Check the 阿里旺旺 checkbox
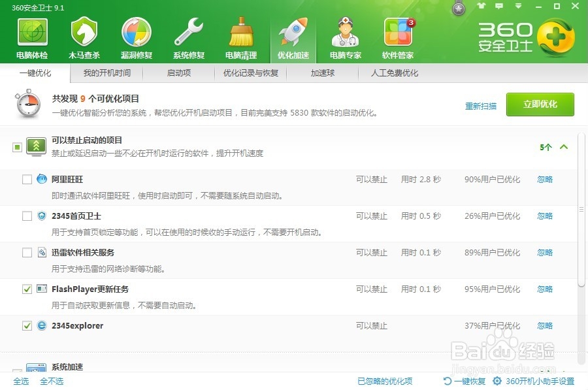 point(27,179)
